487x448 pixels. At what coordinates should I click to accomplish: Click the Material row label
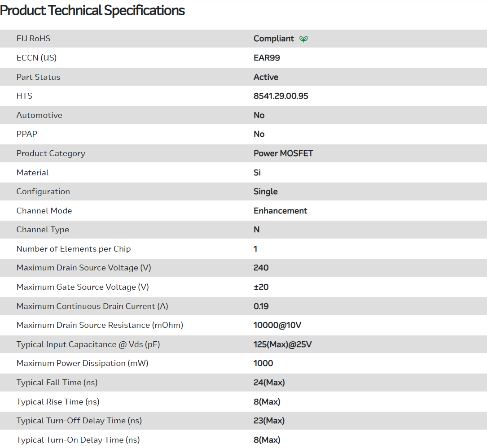[x=32, y=173]
